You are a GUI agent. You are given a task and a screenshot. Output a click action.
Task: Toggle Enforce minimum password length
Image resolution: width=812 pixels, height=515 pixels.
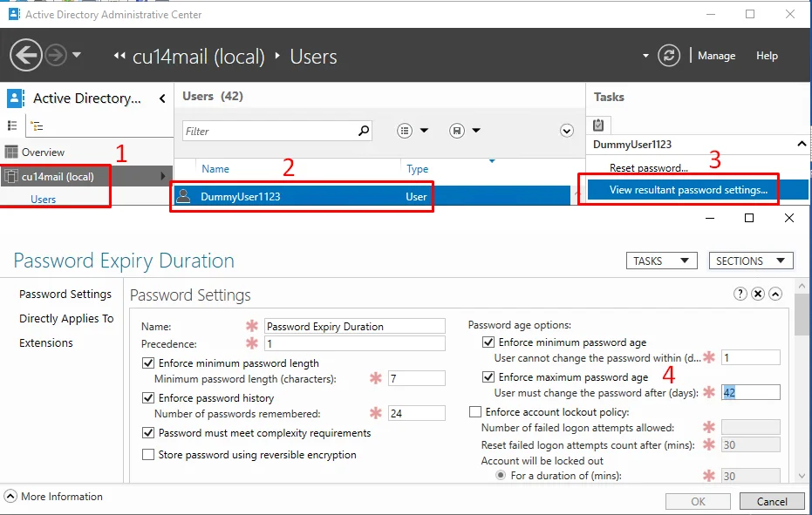(x=148, y=363)
